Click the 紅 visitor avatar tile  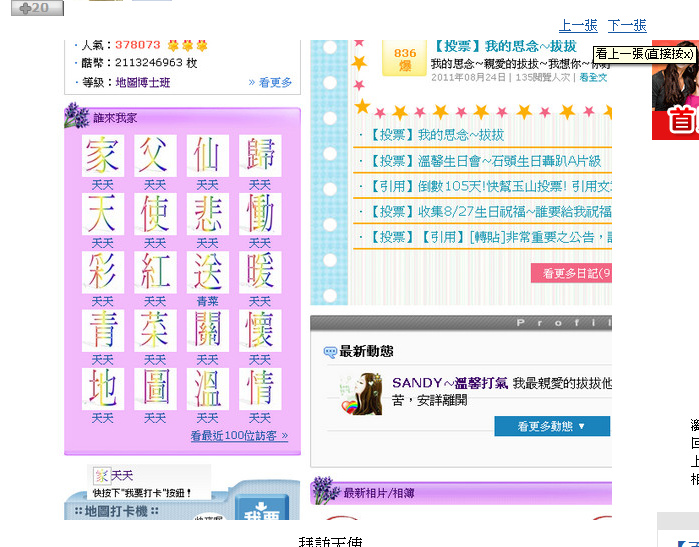(155, 272)
